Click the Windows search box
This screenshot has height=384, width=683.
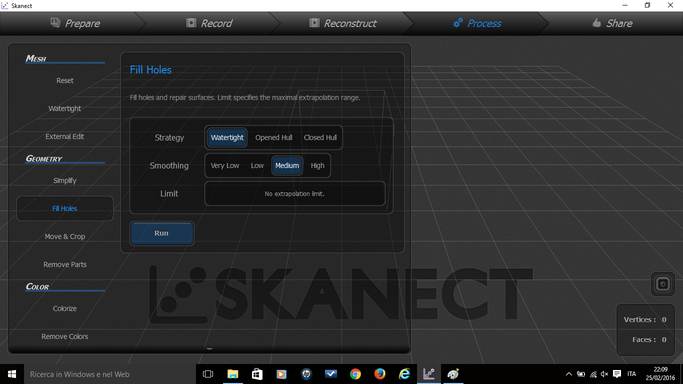point(110,374)
